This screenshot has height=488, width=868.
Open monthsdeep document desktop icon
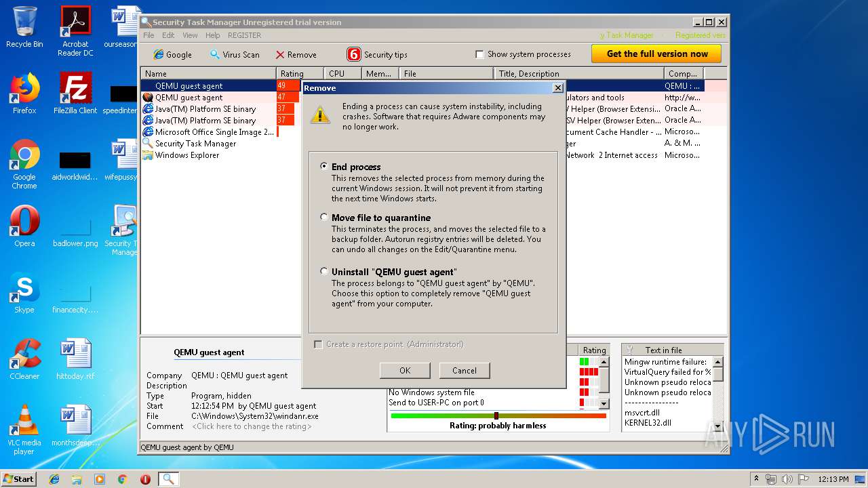tap(75, 425)
